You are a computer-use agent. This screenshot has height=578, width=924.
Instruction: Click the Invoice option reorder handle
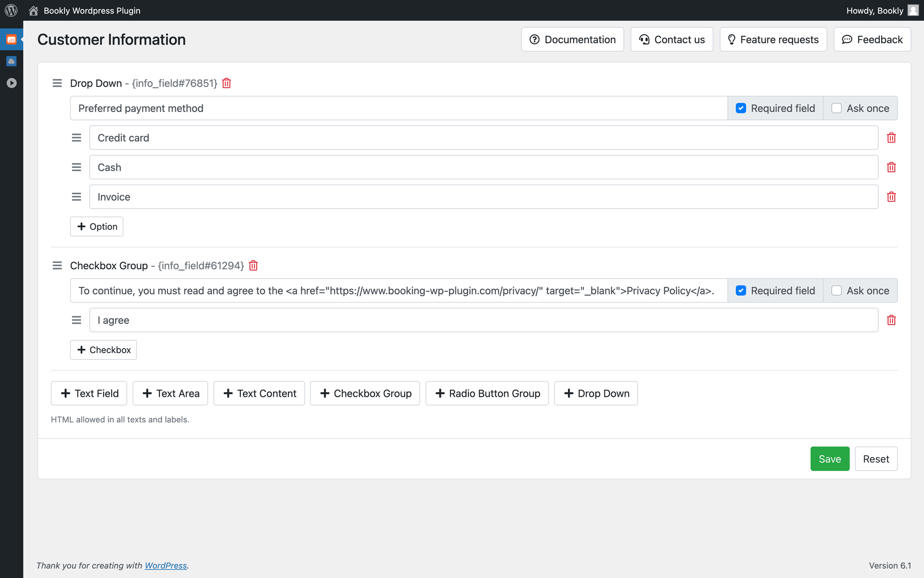coord(77,197)
